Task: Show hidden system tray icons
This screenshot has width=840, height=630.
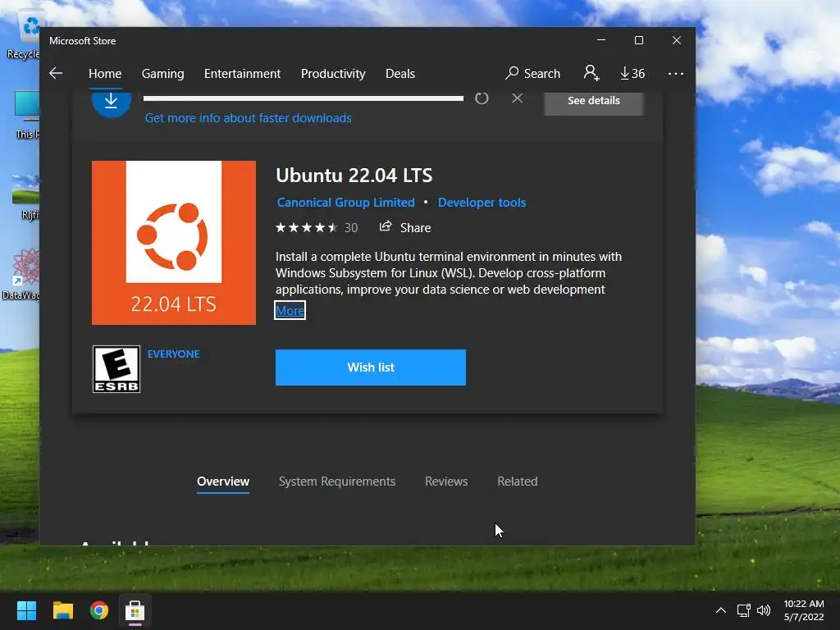Action: [721, 610]
